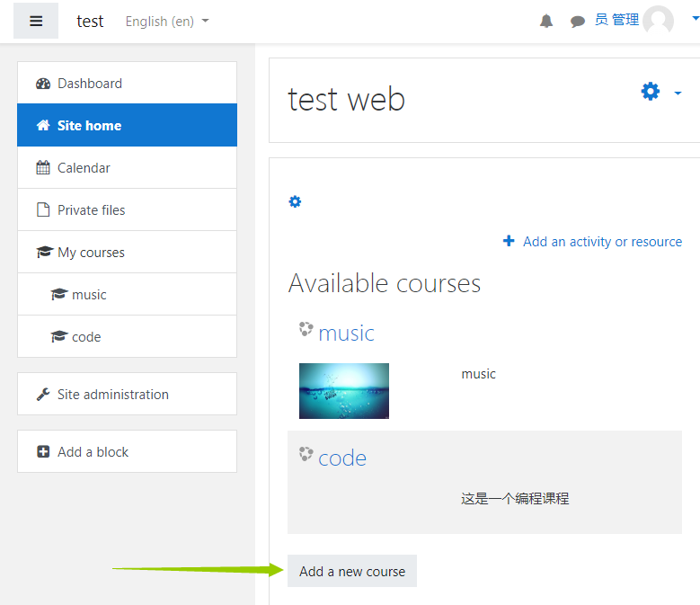Open the Calendar from the sidebar
This screenshot has height=605, width=700.
[x=84, y=168]
